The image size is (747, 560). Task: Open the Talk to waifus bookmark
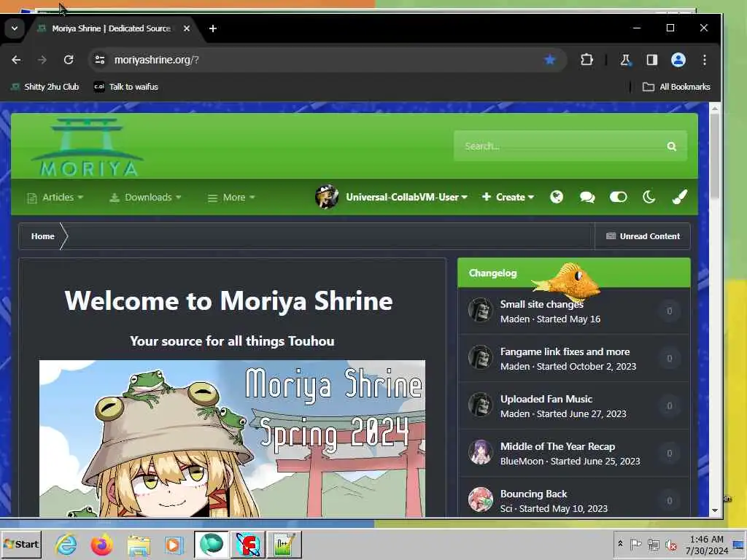[126, 87]
